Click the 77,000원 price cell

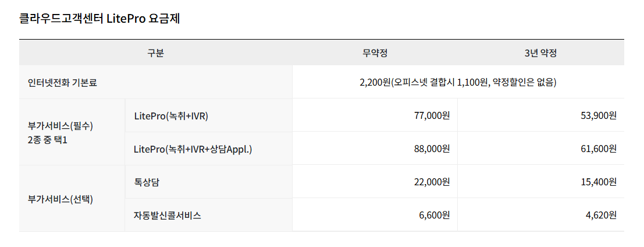coord(430,116)
